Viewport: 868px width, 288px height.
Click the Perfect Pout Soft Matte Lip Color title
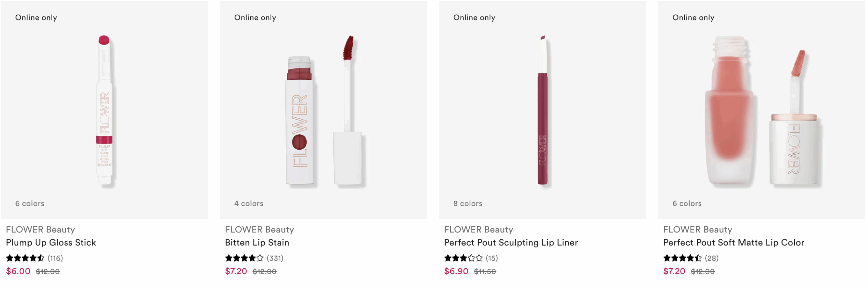[x=733, y=243]
